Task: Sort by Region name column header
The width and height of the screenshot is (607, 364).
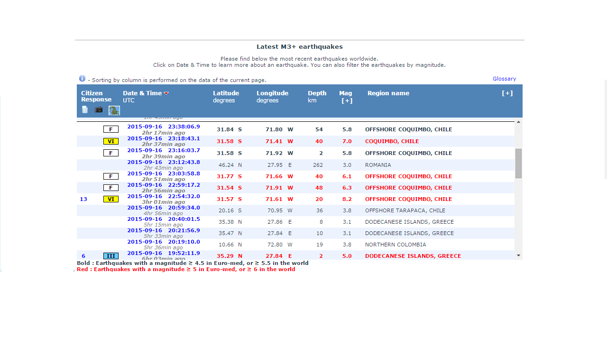Action: (x=388, y=93)
